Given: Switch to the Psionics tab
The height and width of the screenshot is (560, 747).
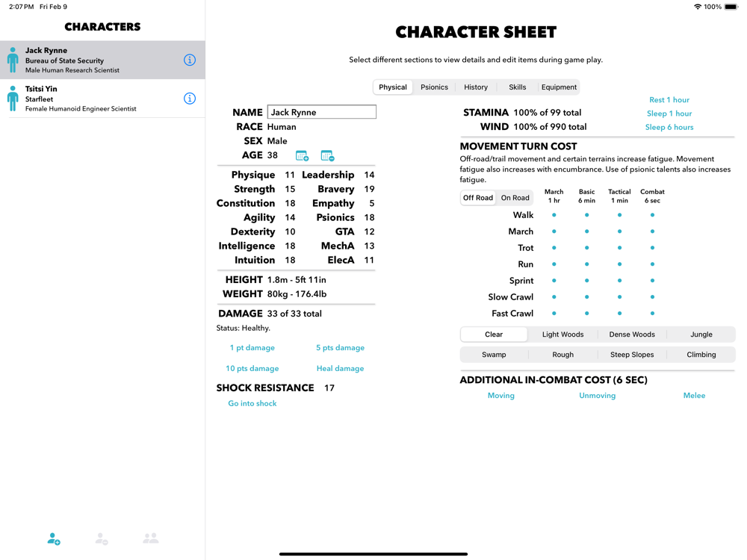Looking at the screenshot, I should (434, 87).
